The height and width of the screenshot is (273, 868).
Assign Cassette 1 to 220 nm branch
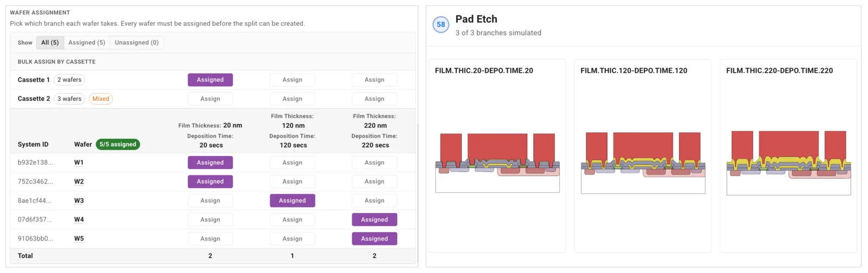(x=374, y=80)
